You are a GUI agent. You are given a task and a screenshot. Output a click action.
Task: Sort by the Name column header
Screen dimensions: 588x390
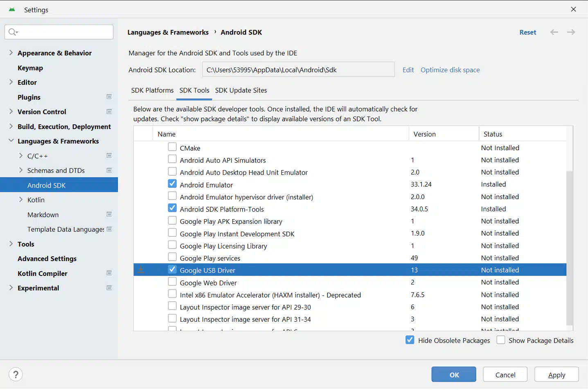[281, 134]
